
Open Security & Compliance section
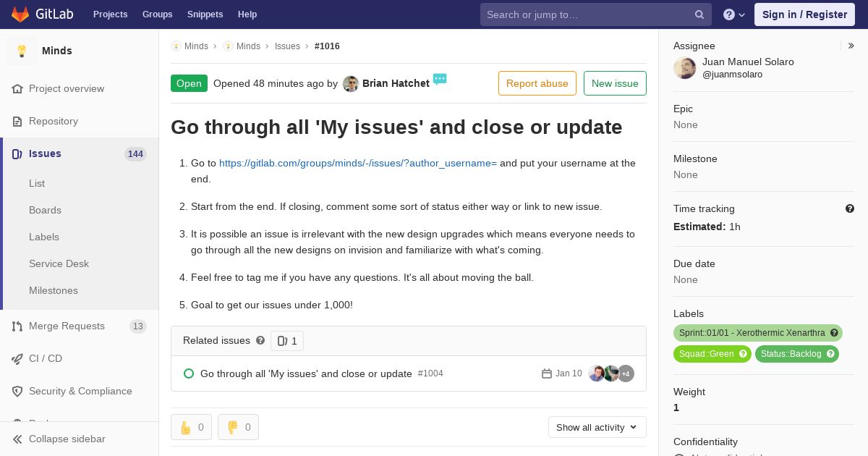point(80,391)
